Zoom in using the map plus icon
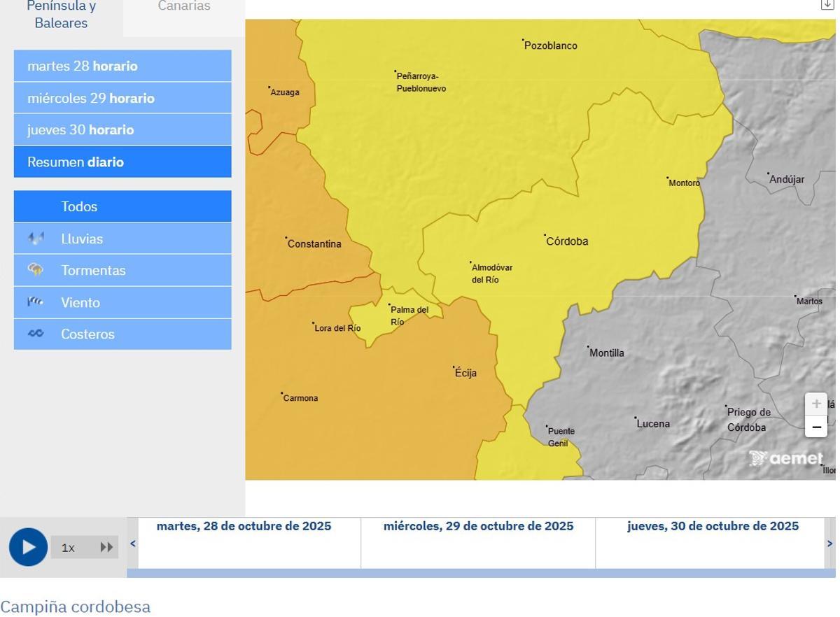The height and width of the screenshot is (617, 840). pyautogui.click(x=815, y=404)
